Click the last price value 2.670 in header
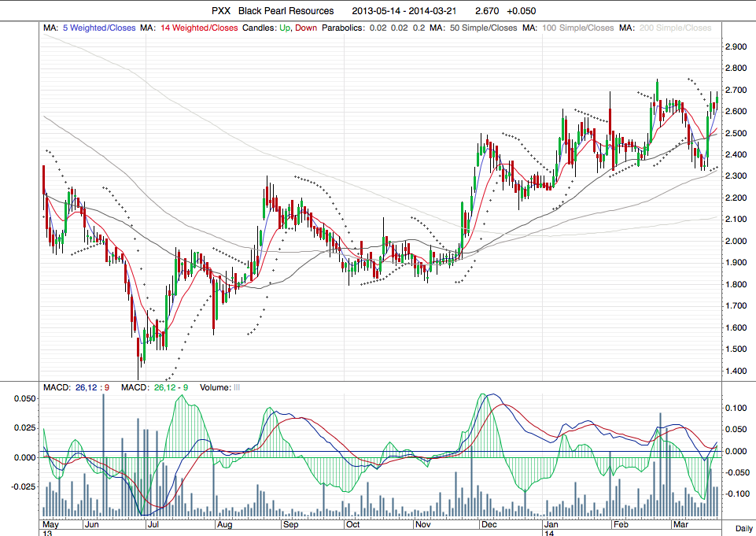The image size is (756, 536). pyautogui.click(x=479, y=11)
